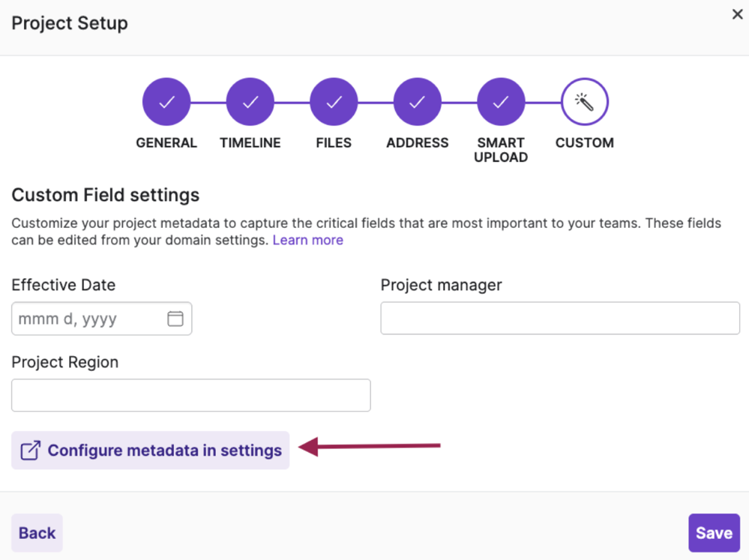The width and height of the screenshot is (749, 560).
Task: Click the Timeline step checkmark circle
Action: 250,102
